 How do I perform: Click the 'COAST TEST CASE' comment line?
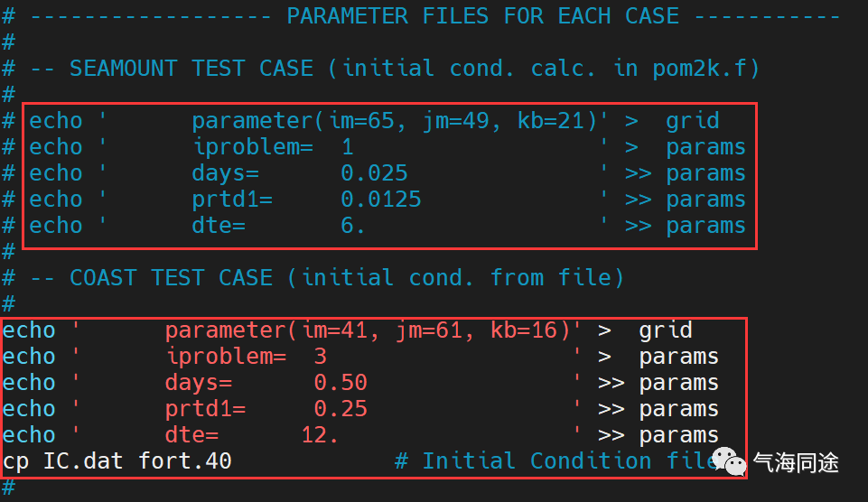pos(313,277)
